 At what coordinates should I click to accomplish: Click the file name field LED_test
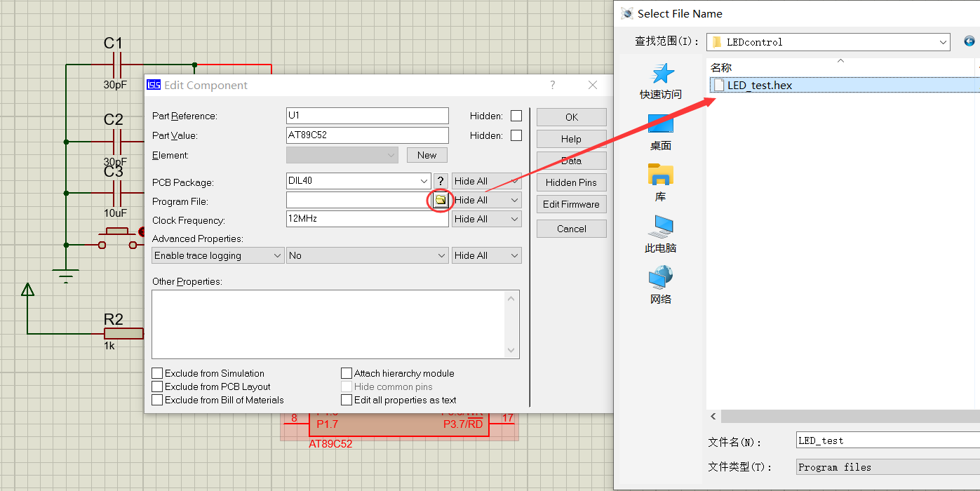click(888, 440)
